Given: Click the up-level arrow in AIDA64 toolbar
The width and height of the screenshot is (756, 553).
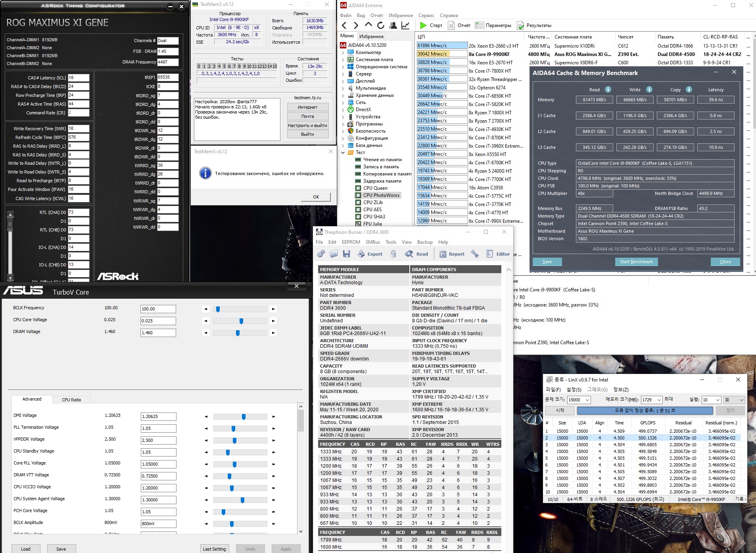Looking at the screenshot, I should [x=368, y=25].
